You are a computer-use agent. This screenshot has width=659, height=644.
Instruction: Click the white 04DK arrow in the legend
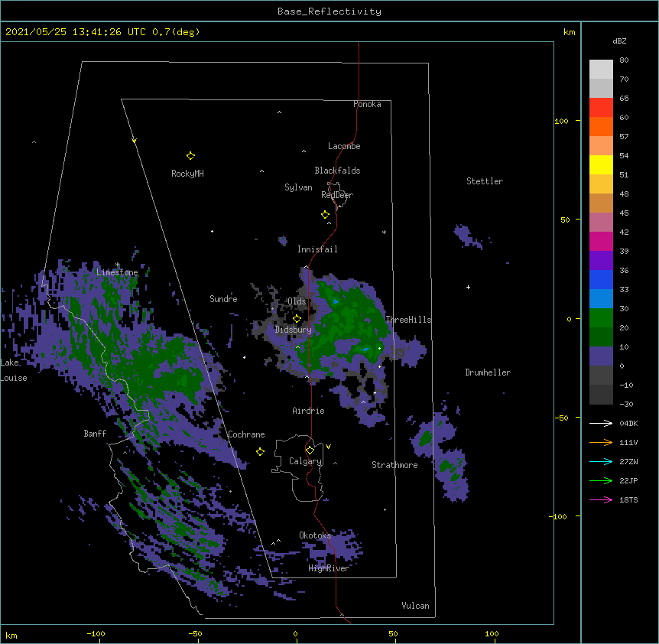[x=601, y=423]
